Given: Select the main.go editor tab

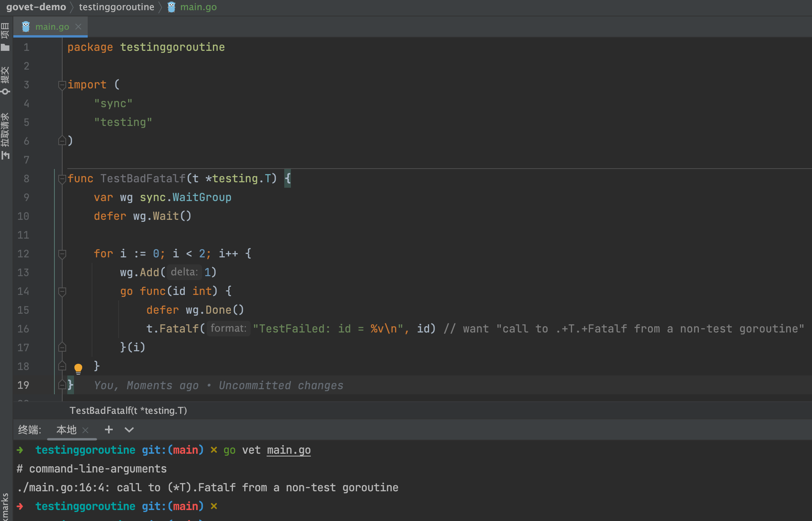Looking at the screenshot, I should pyautogui.click(x=52, y=27).
